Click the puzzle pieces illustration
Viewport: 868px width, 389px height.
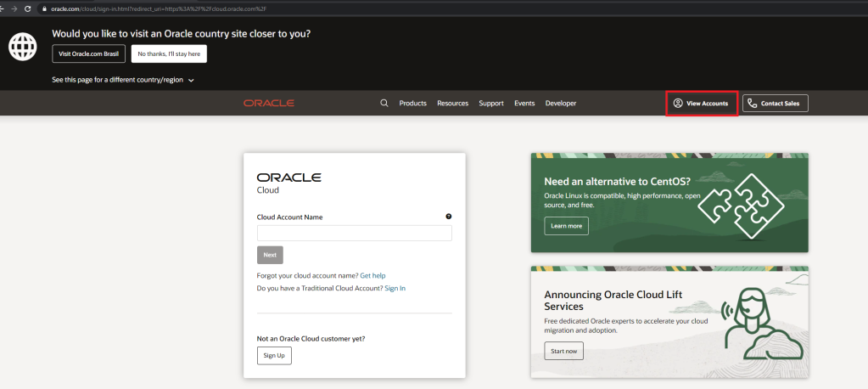tap(741, 206)
